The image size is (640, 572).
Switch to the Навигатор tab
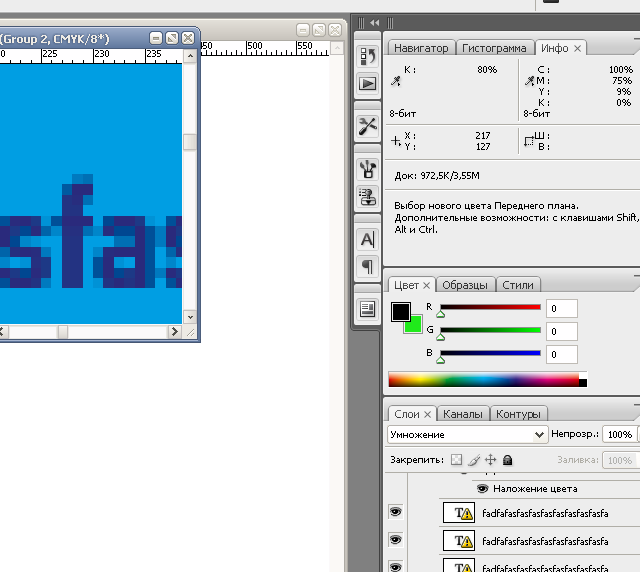[421, 48]
